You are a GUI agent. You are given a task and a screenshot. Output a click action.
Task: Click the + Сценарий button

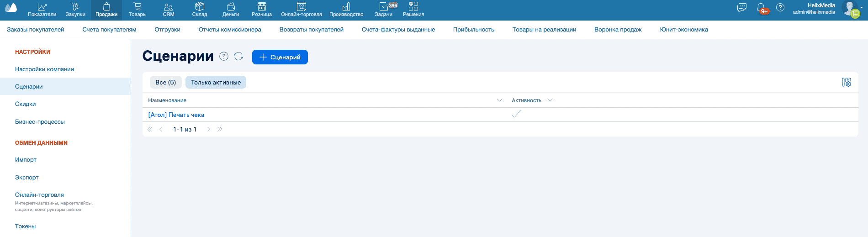(280, 57)
